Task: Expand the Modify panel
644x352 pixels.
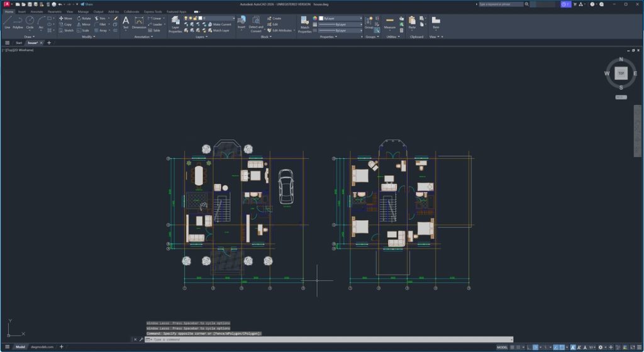Action: (x=88, y=36)
